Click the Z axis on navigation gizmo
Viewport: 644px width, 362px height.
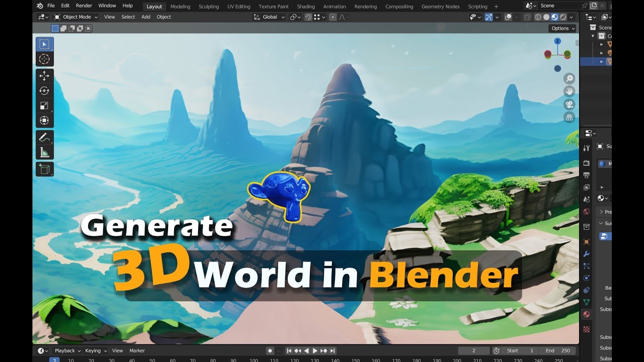point(557,41)
